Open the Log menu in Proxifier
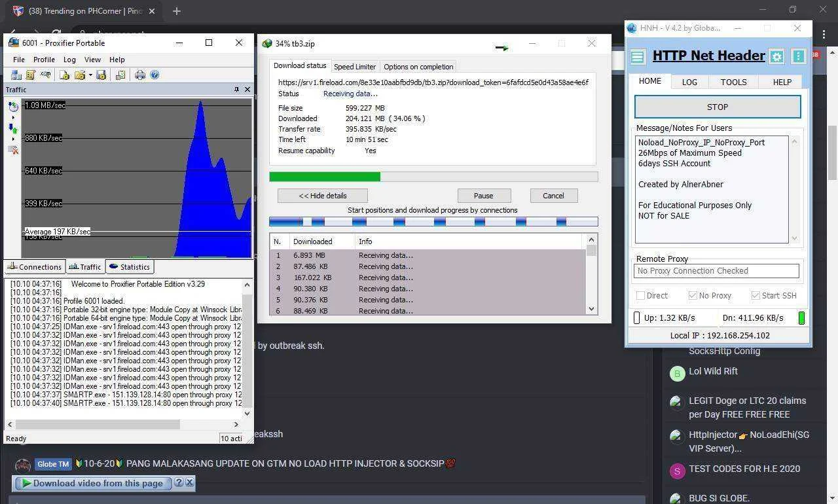 pos(69,60)
